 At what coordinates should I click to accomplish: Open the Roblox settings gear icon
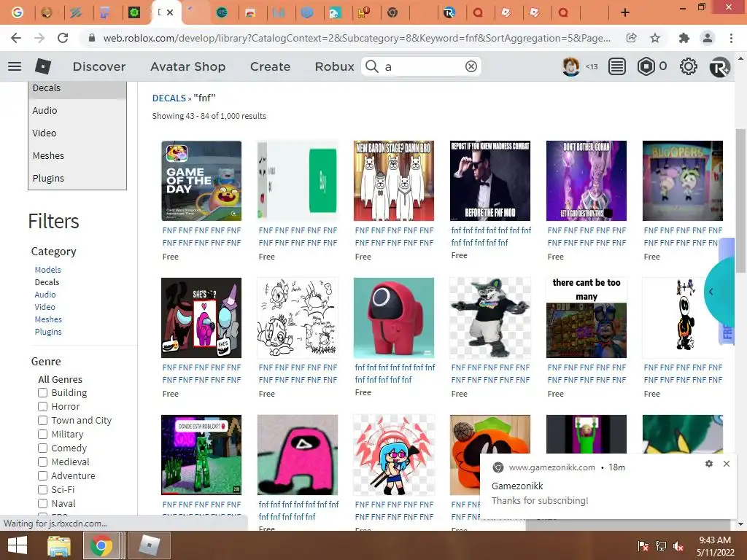(x=688, y=66)
